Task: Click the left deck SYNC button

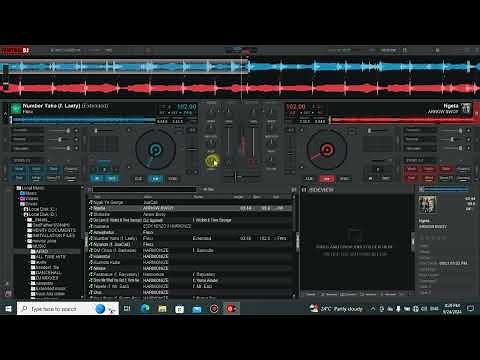Action: [x=172, y=179]
